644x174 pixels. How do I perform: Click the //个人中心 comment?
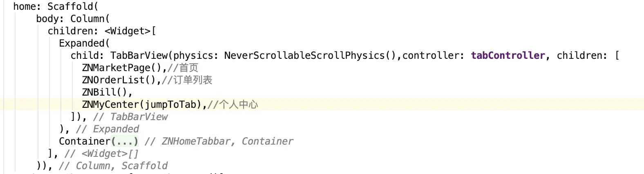tap(233, 105)
